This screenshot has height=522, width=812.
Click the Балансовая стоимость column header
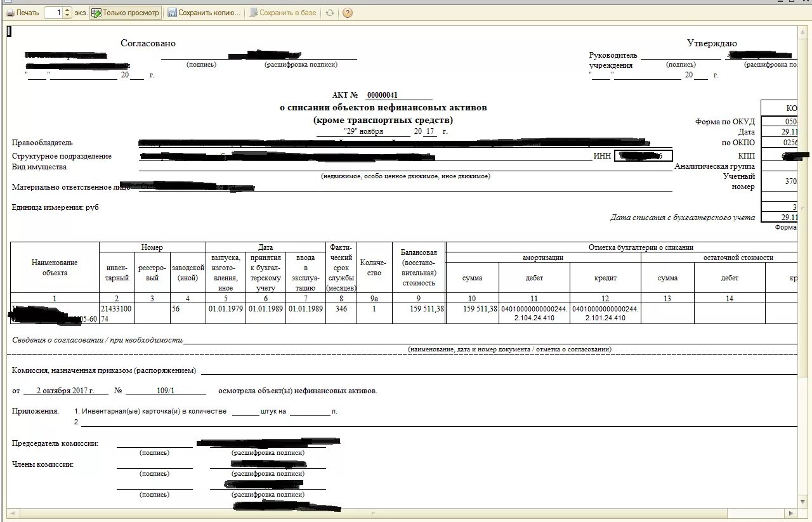click(x=419, y=268)
